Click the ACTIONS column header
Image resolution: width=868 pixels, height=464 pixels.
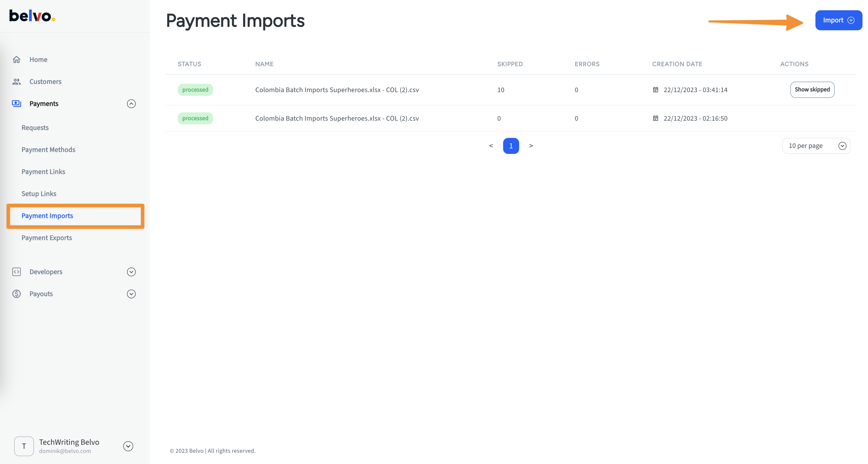coord(794,64)
